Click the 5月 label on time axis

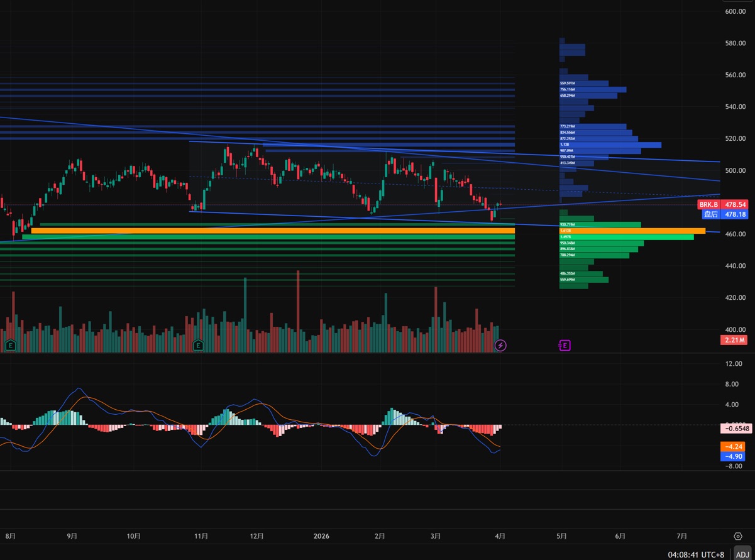click(561, 536)
